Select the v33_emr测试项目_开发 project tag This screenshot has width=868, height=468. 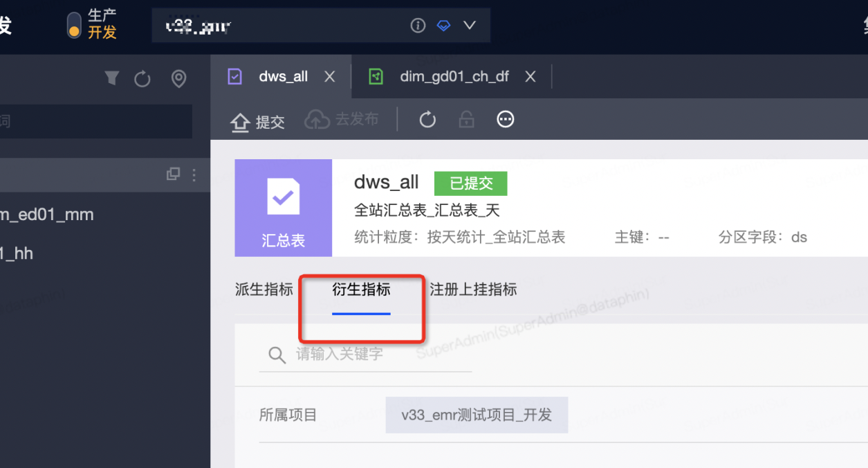tap(477, 415)
